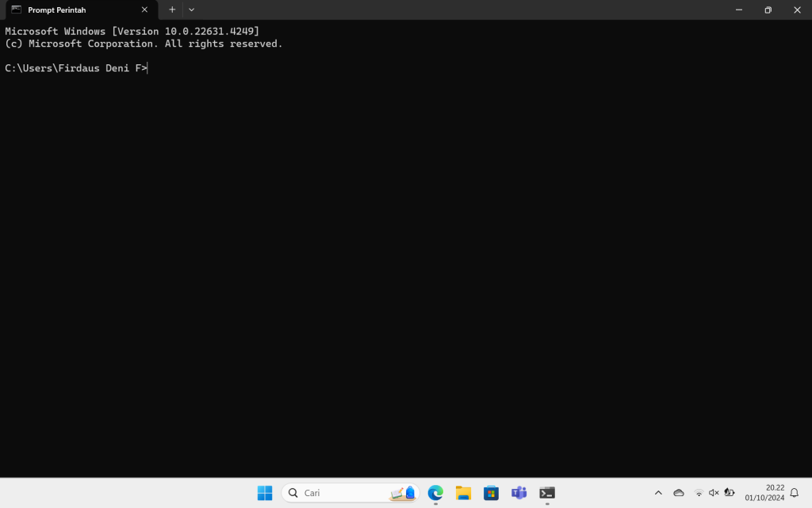
Task: Open the clock and date calendar flyout
Action: [x=764, y=493]
